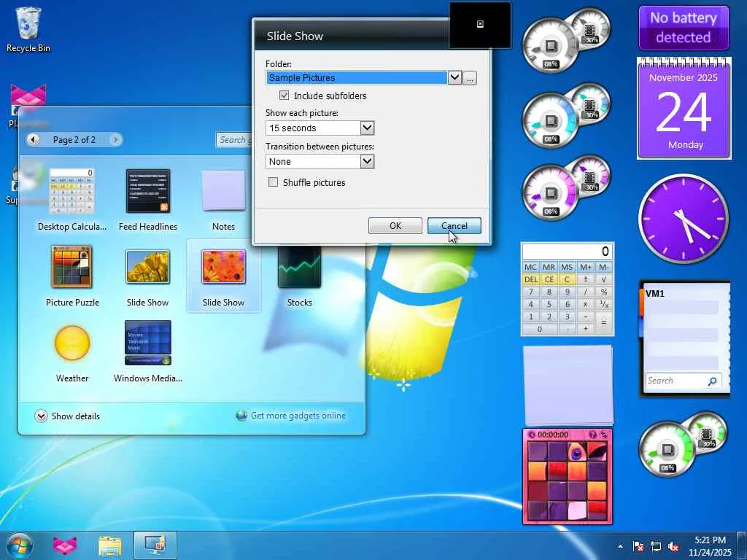The width and height of the screenshot is (747, 560).
Task: Click the MS key on calculator gadget
Action: pyautogui.click(x=567, y=267)
